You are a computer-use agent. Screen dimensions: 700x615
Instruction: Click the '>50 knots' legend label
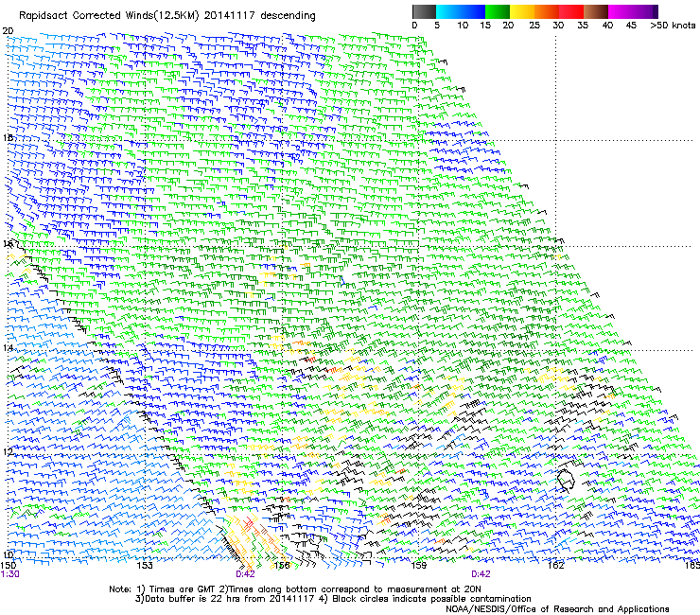click(673, 26)
